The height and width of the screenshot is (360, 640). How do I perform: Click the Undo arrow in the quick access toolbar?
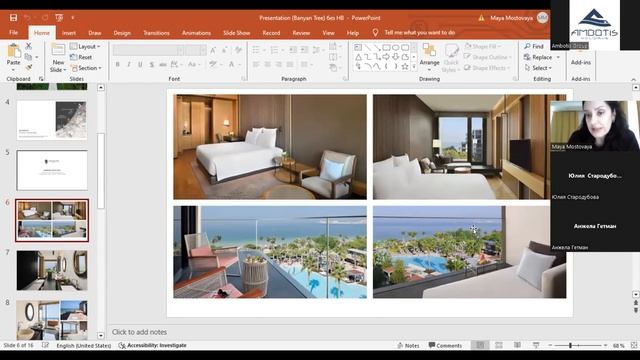click(27, 18)
